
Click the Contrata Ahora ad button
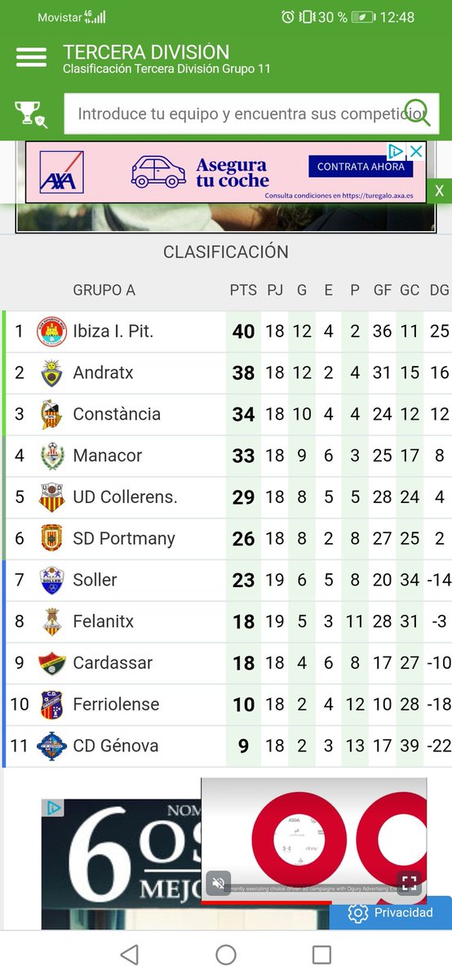point(361,167)
